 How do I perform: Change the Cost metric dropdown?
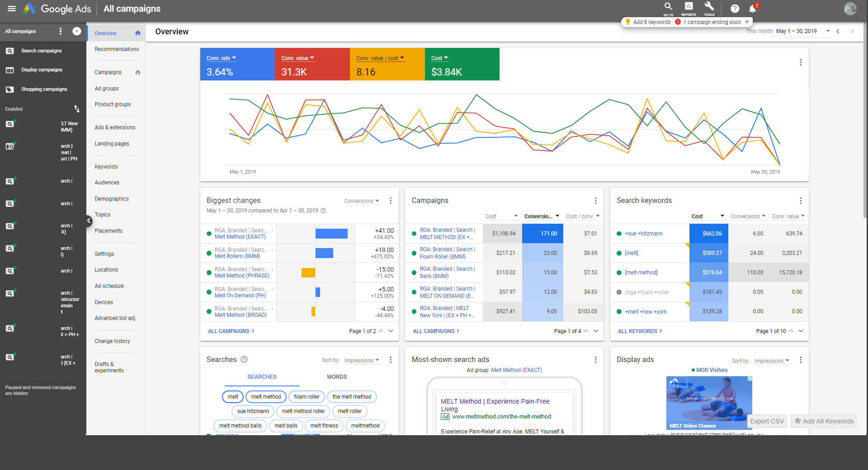[439, 58]
